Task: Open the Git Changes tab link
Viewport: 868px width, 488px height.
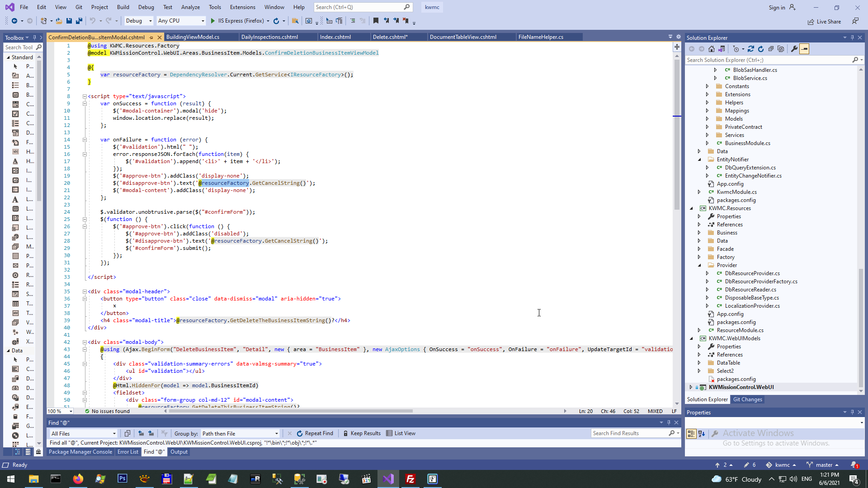Action: 747,399
